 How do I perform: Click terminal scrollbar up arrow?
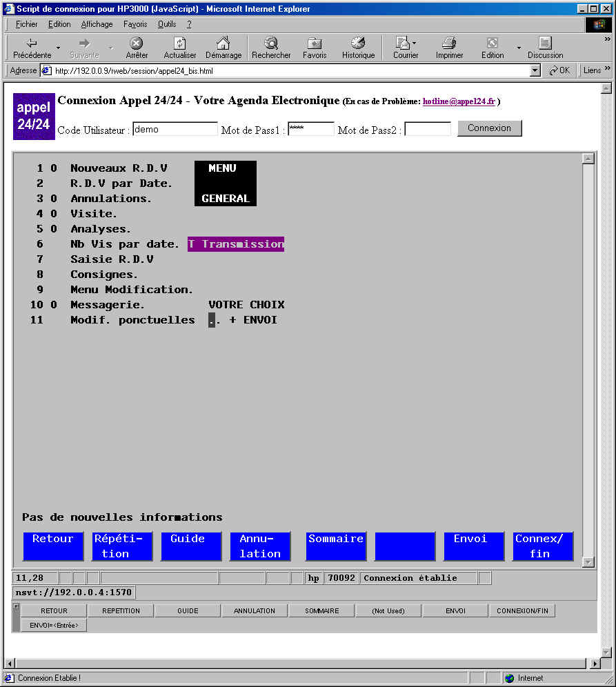click(x=588, y=159)
